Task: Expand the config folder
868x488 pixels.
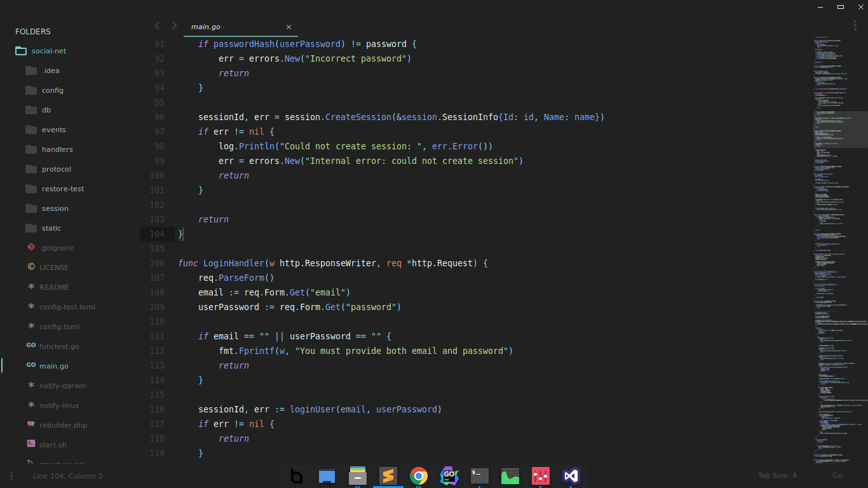Action: [31, 90]
